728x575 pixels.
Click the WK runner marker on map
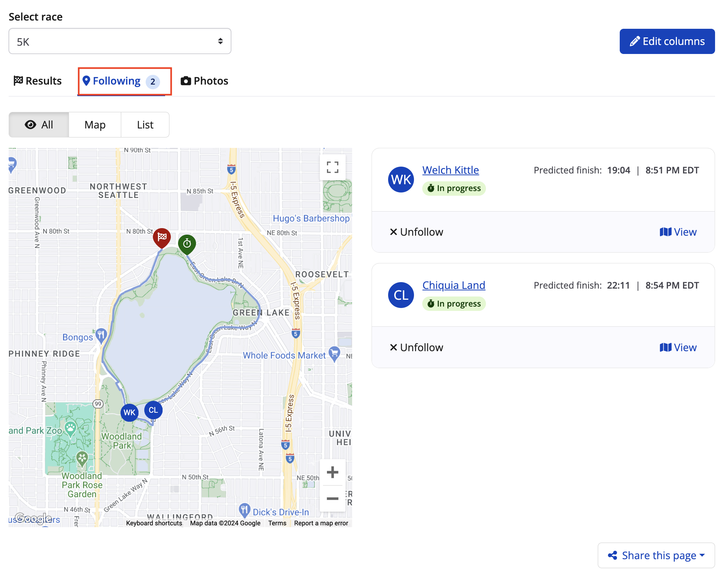tap(129, 412)
